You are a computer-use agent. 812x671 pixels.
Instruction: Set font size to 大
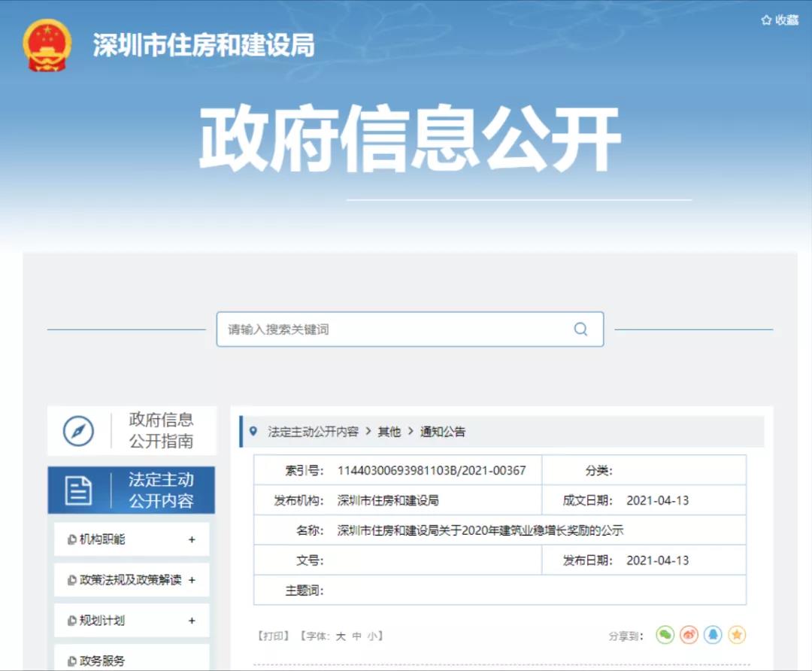341,636
